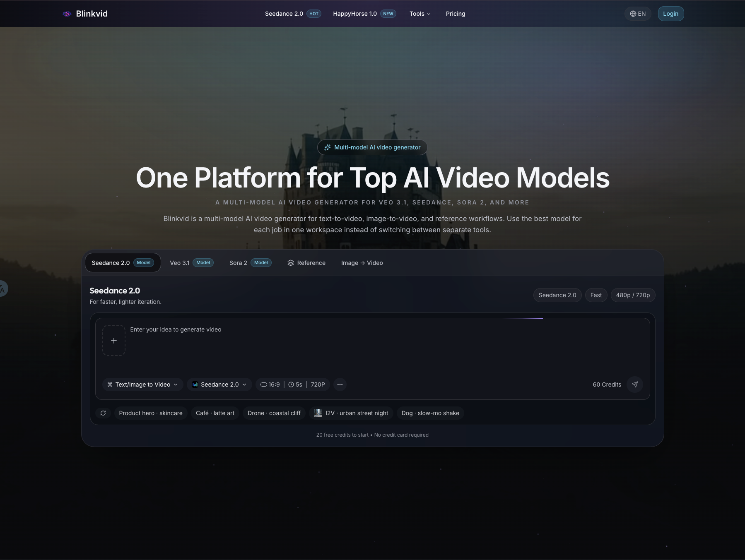Click the translate icon at left edge
Screen dimensions: 745x560
[2, 288]
